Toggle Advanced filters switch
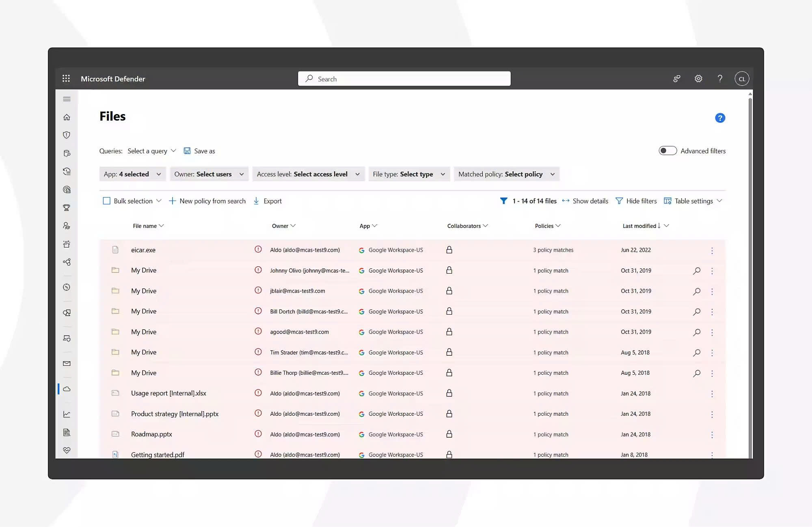The width and height of the screenshot is (812, 527). click(667, 151)
